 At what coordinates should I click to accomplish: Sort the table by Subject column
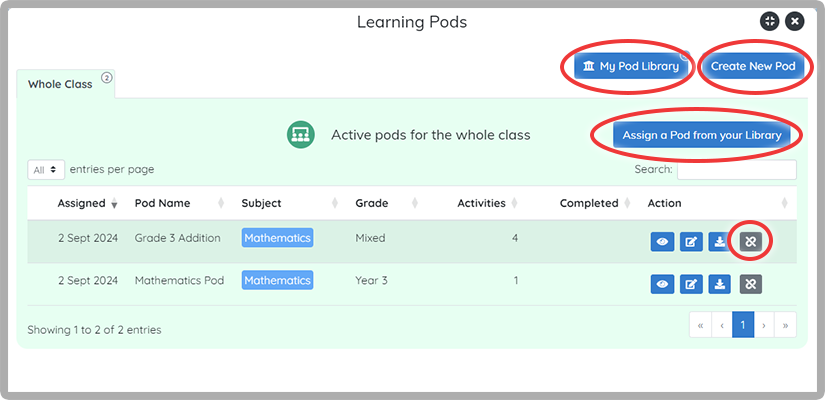point(262,203)
